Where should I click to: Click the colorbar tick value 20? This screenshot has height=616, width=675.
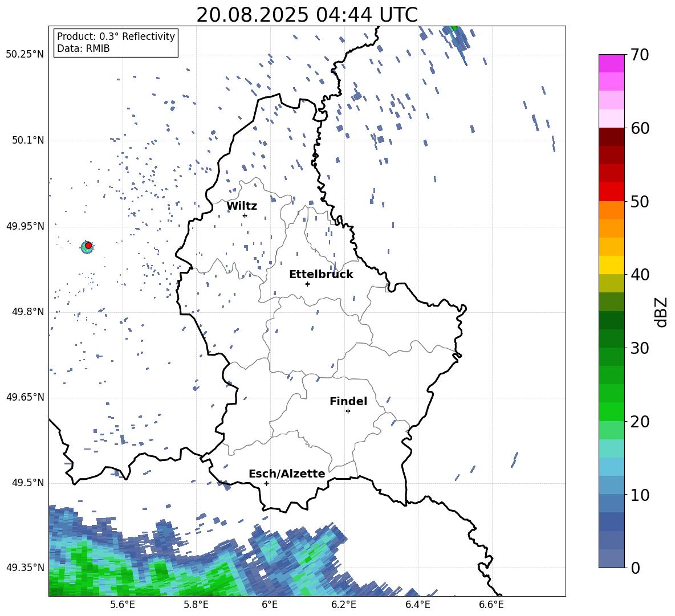tap(640, 422)
